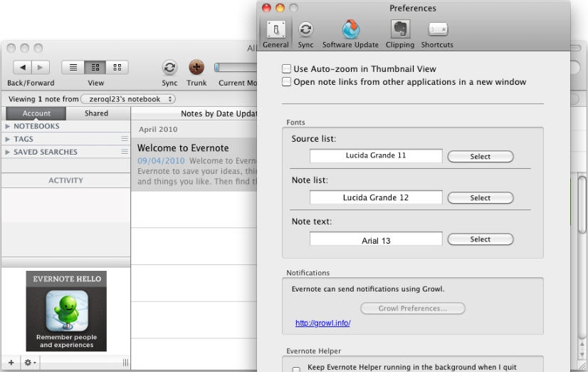Open the General preferences pane

275,34
